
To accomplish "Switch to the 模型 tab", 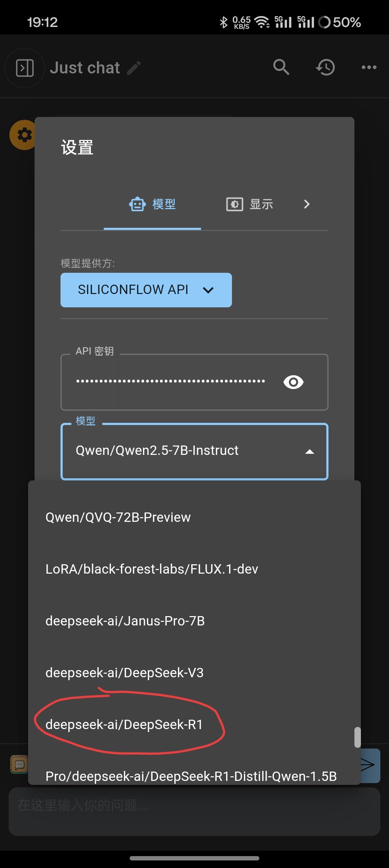I will click(152, 204).
